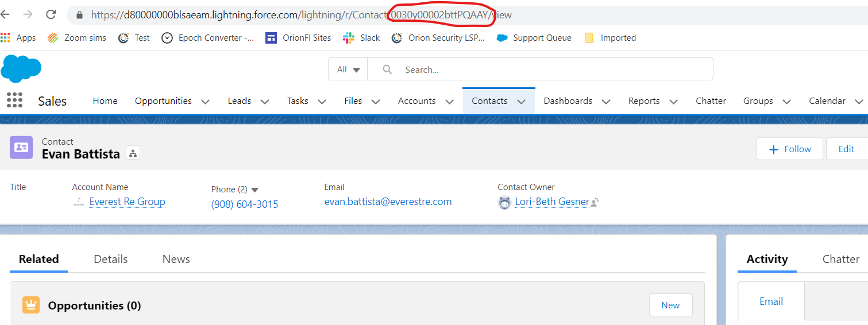Open the Accounts navigation tab

[x=416, y=101]
